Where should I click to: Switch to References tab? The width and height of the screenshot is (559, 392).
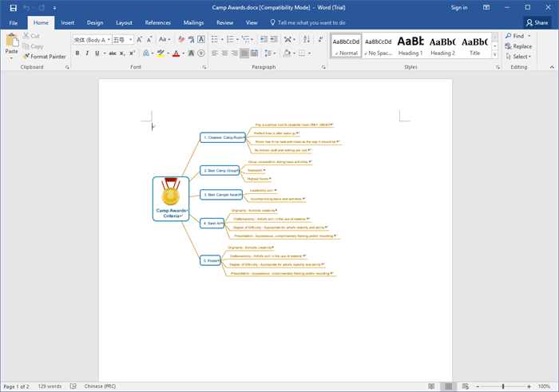point(157,23)
